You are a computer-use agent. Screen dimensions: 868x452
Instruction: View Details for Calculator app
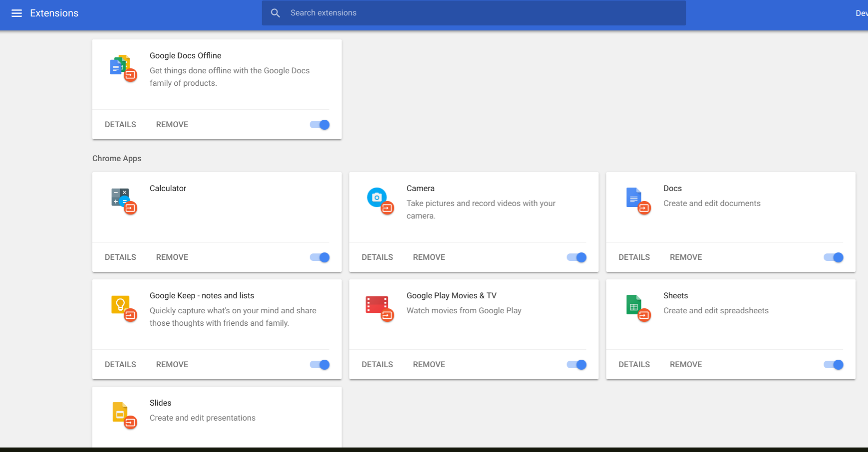(x=120, y=257)
